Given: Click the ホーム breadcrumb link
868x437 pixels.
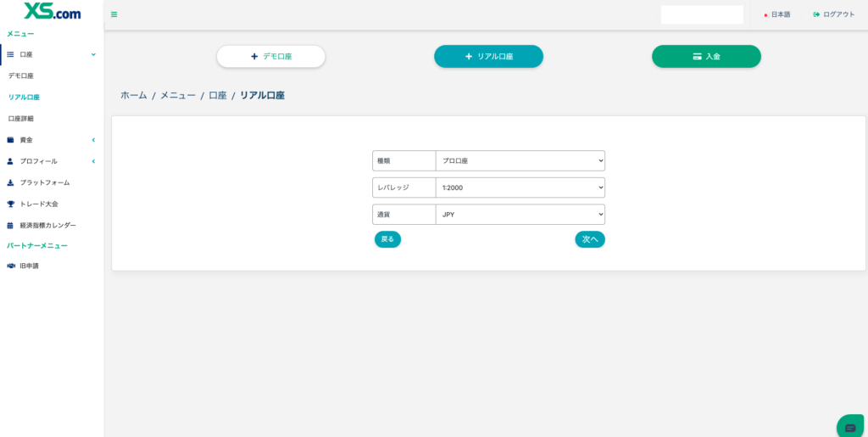Looking at the screenshot, I should click(x=133, y=96).
